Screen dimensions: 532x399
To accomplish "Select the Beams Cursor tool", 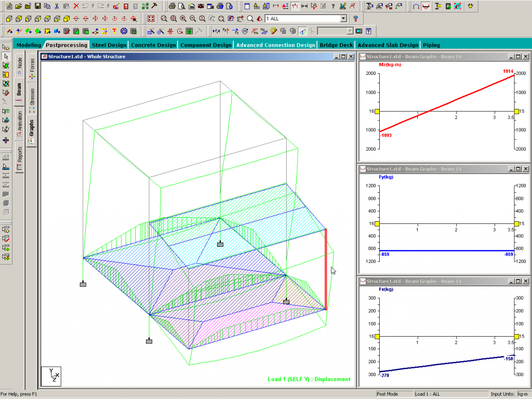I will [6, 56].
